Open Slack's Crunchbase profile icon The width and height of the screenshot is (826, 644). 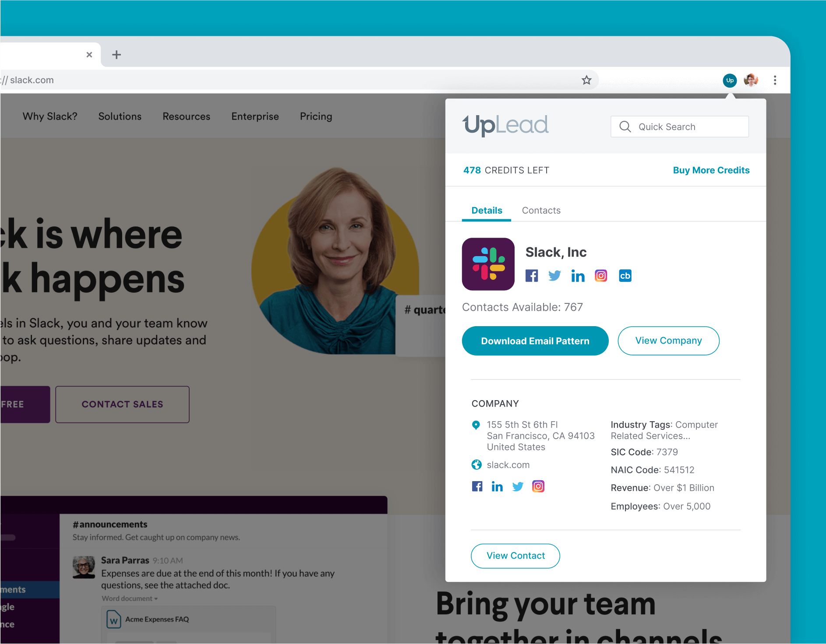pyautogui.click(x=625, y=276)
